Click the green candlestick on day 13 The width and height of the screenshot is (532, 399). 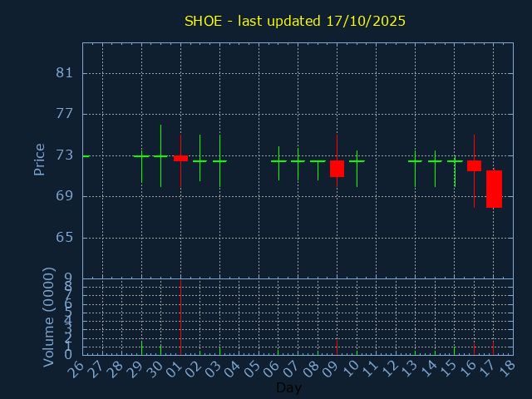point(415,161)
